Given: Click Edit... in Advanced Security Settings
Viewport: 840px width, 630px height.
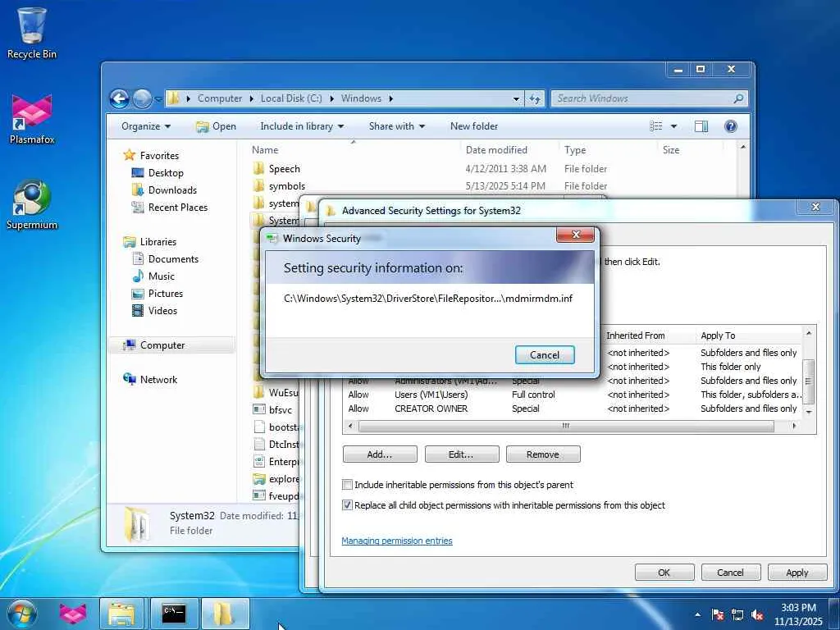Looking at the screenshot, I should pyautogui.click(x=461, y=454).
